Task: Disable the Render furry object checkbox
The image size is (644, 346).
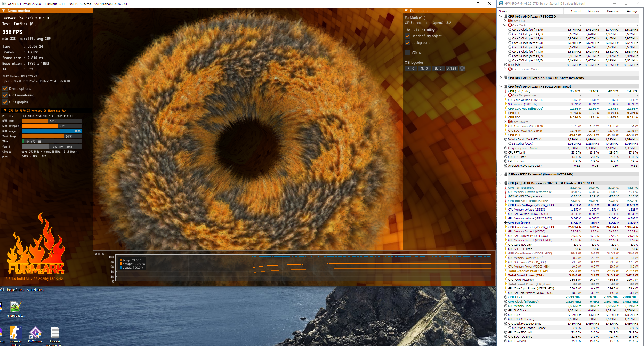Action: [408, 36]
